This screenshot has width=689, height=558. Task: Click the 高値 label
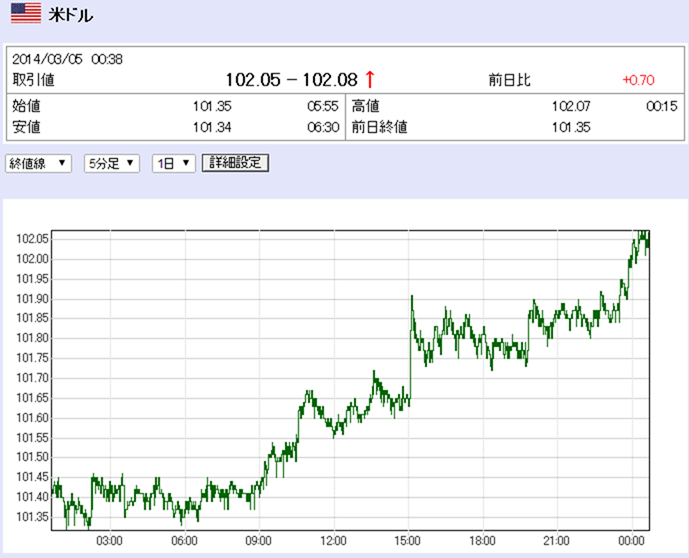pyautogui.click(x=365, y=106)
